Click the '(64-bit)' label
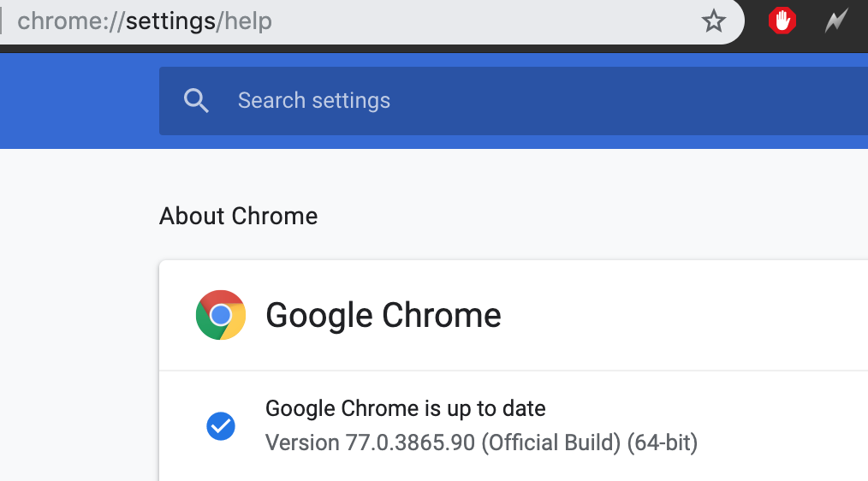Screen dimensions: 868x481 tap(662, 442)
